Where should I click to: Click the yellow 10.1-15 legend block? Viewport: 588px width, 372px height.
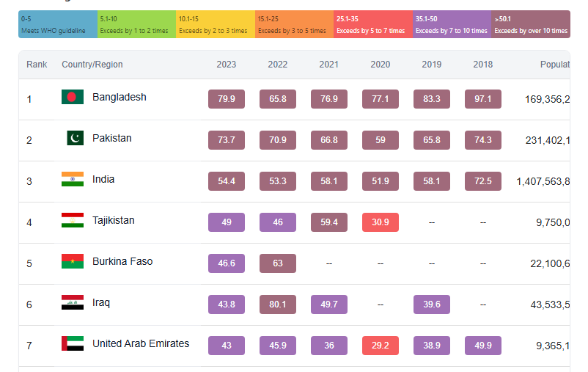click(x=216, y=24)
